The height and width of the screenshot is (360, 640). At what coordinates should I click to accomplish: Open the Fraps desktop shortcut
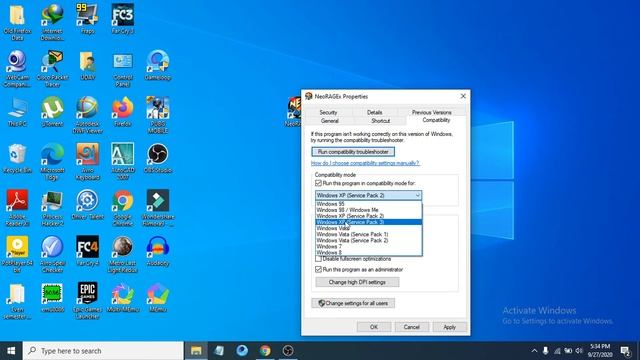point(87,19)
